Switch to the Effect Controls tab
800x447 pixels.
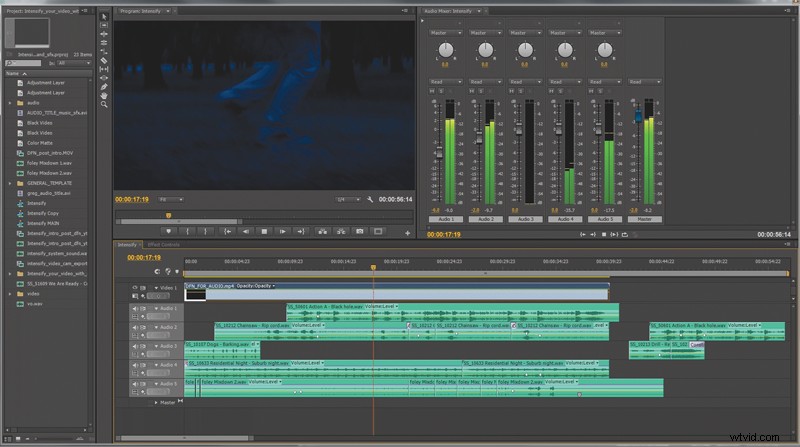[164, 245]
